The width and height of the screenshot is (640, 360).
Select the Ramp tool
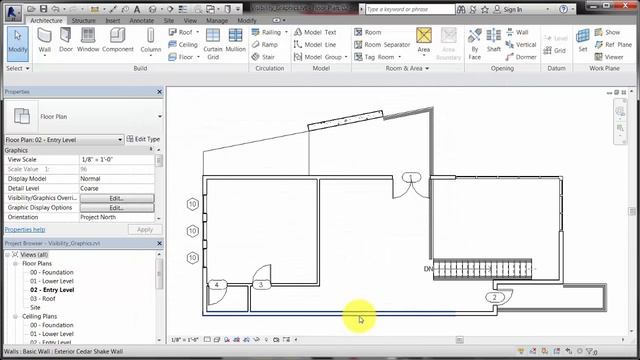tap(265, 44)
